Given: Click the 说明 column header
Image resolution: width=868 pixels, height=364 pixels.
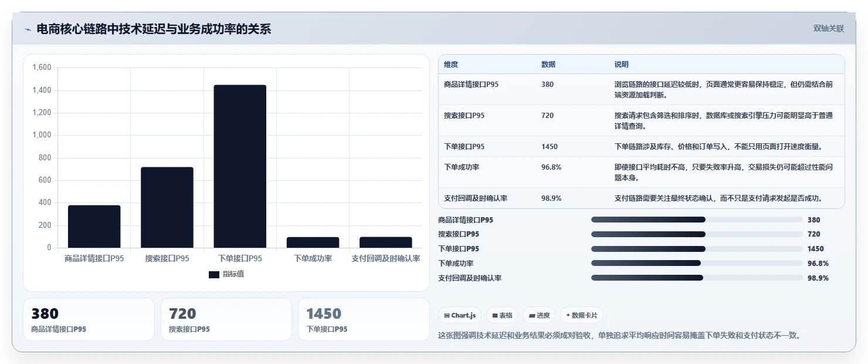Looking at the screenshot, I should click(622, 64).
